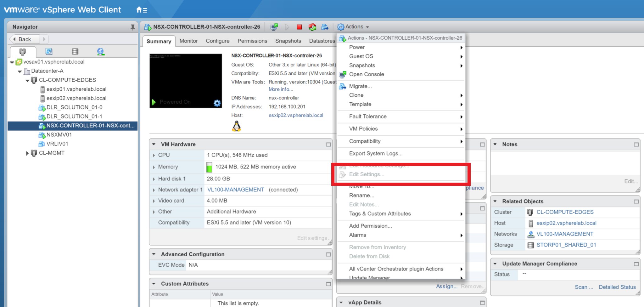The width and height of the screenshot is (644, 307).
Task: Click the gear icon on console thumbnail
Action: 217,103
